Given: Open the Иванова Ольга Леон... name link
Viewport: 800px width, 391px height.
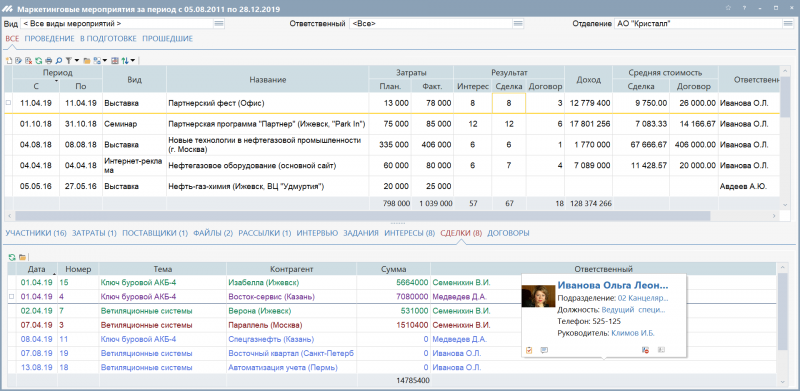Looking at the screenshot, I should (x=613, y=285).
